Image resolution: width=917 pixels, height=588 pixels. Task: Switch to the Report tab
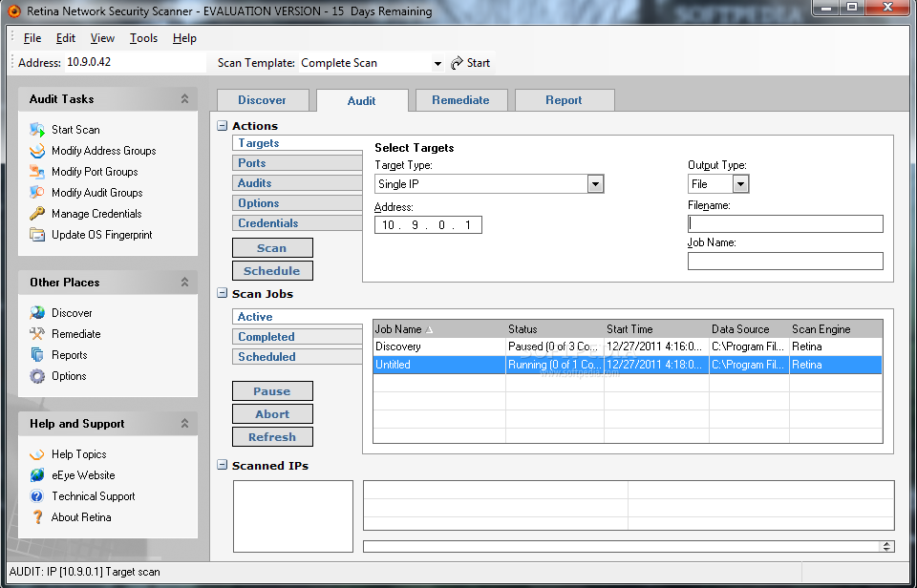point(565,100)
